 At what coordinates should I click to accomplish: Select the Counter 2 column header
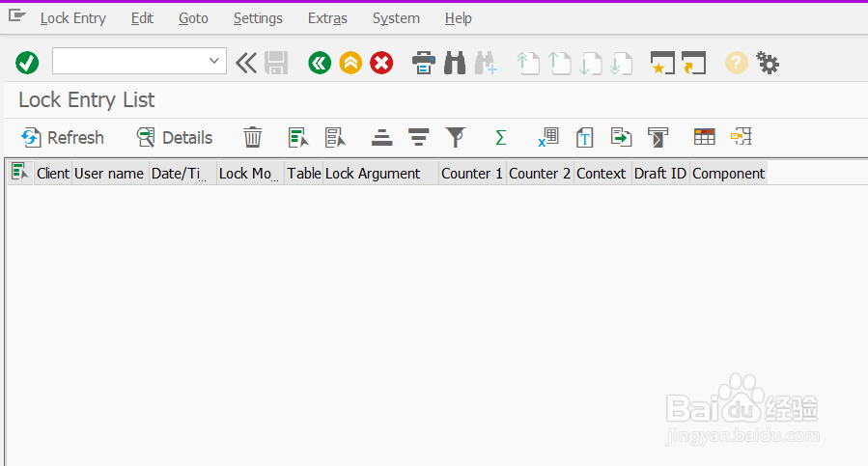pos(540,174)
